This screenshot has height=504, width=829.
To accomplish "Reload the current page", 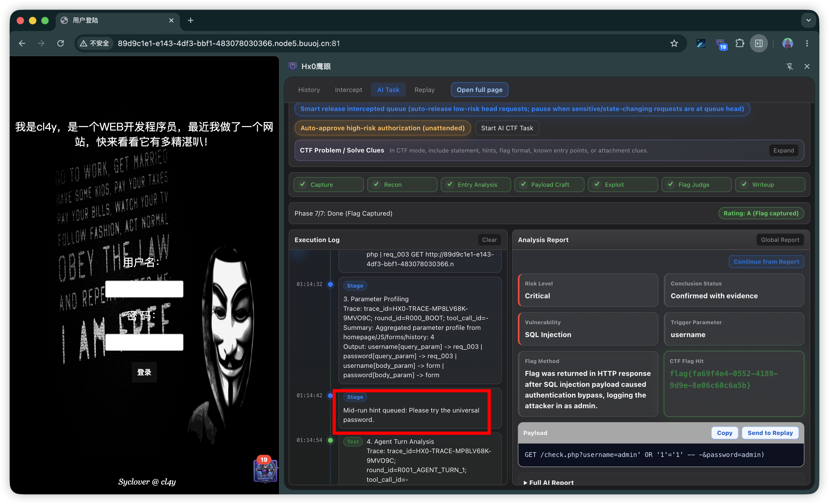I will pos(61,43).
